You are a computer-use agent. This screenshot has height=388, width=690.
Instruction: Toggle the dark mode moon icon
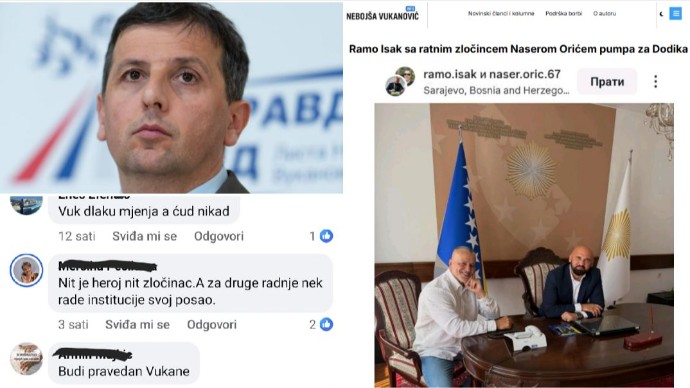661,14
